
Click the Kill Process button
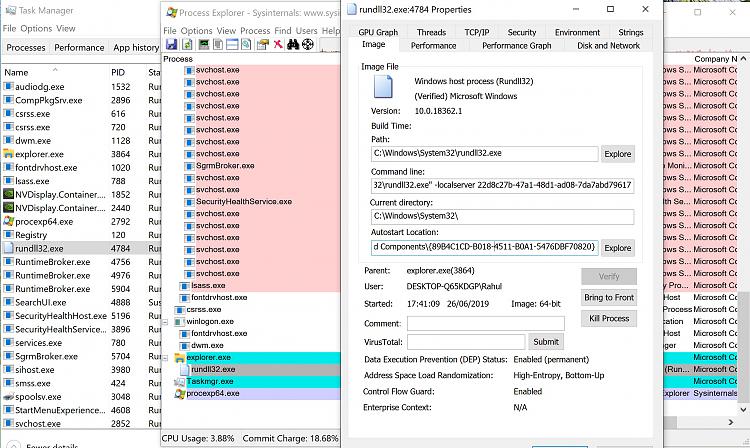[609, 318]
